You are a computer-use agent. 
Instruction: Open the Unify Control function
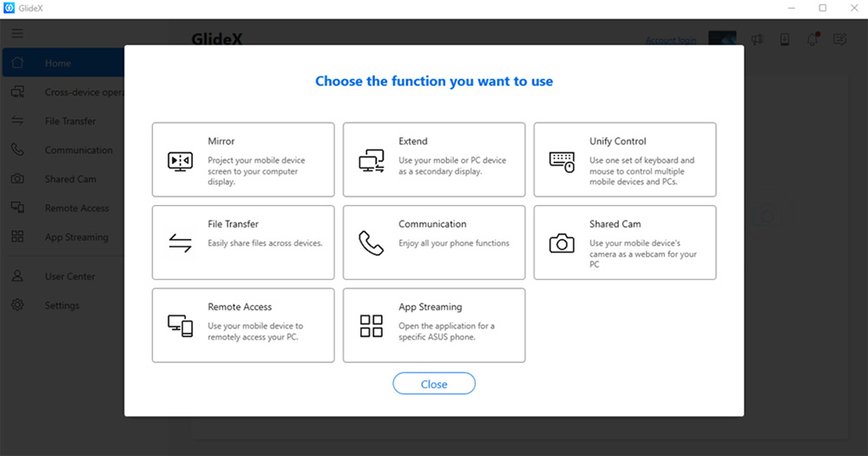coord(624,160)
